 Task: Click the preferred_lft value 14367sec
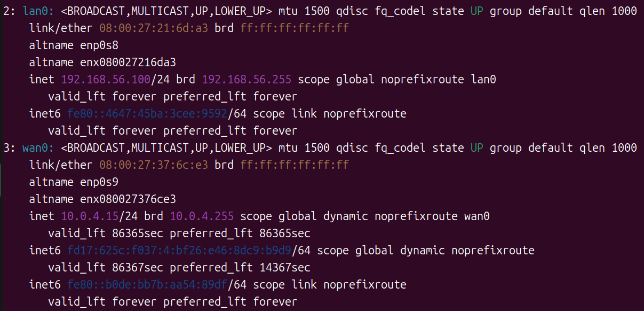coord(285,268)
